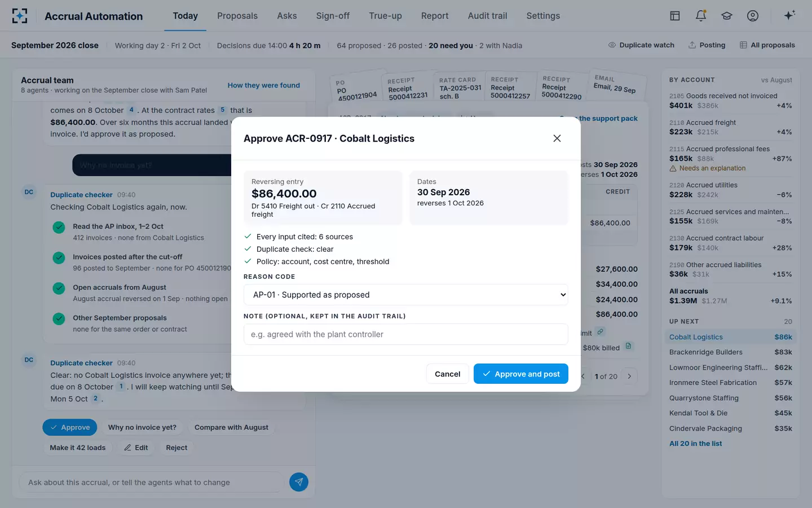Click the 2110 Accrued freight account row

pos(731,127)
